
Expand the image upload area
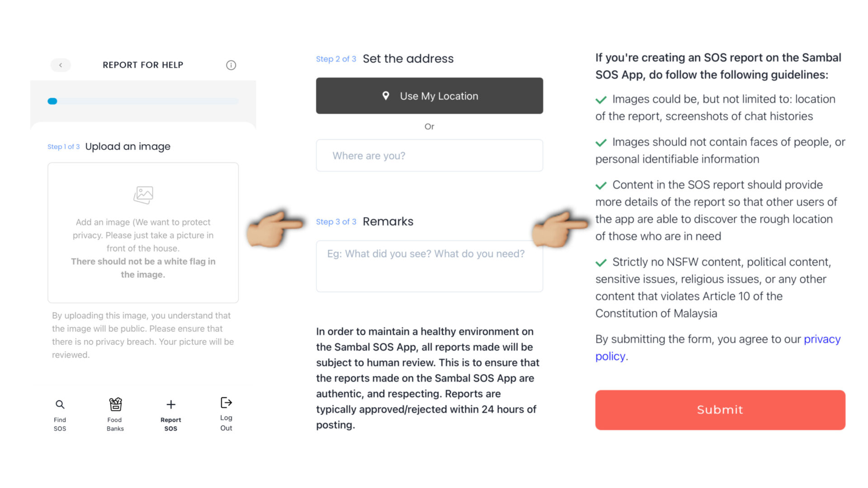pyautogui.click(x=142, y=232)
